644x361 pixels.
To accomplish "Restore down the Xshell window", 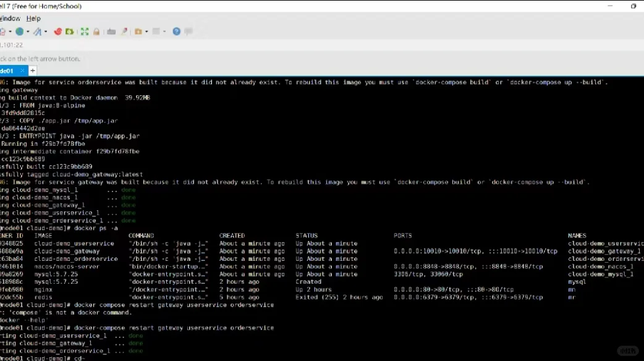I will click(x=633, y=6).
